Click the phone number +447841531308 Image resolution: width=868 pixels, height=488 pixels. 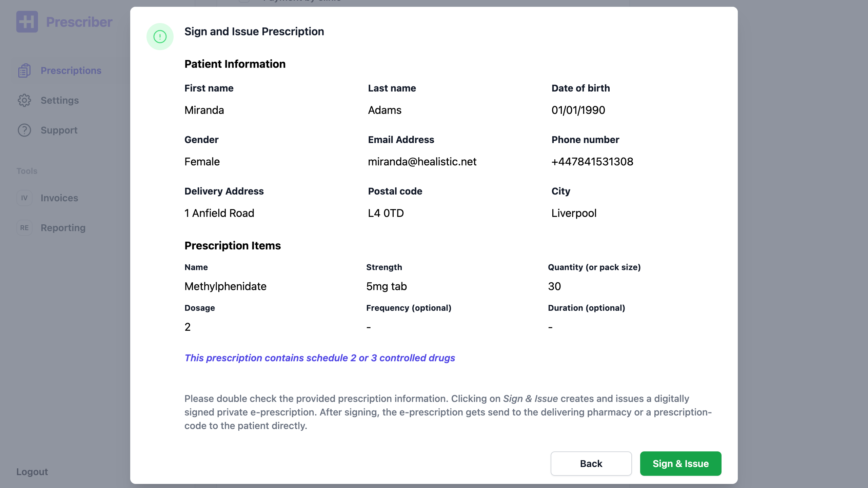coord(592,162)
